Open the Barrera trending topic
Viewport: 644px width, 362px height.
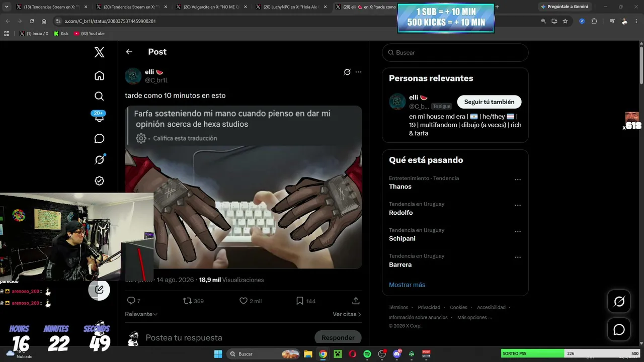(400, 265)
